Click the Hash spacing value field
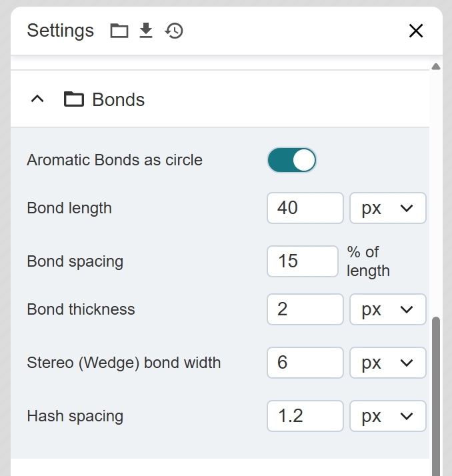452x476 pixels. pos(305,416)
